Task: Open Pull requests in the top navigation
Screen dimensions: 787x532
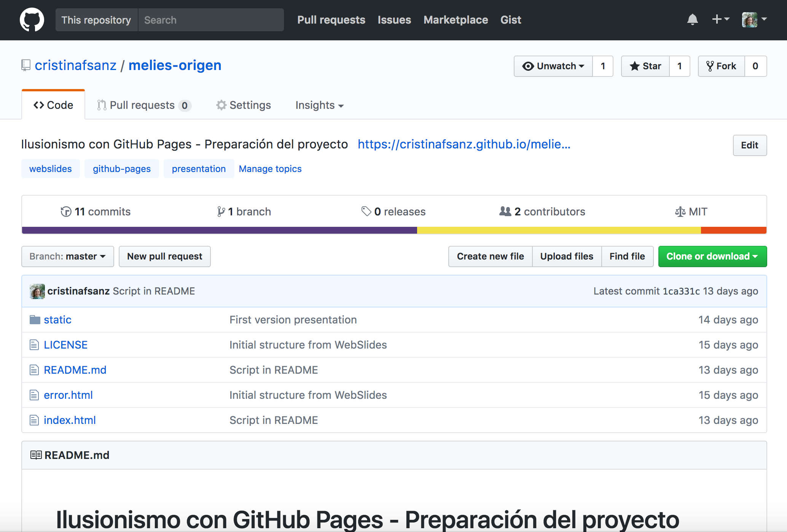Action: tap(331, 20)
